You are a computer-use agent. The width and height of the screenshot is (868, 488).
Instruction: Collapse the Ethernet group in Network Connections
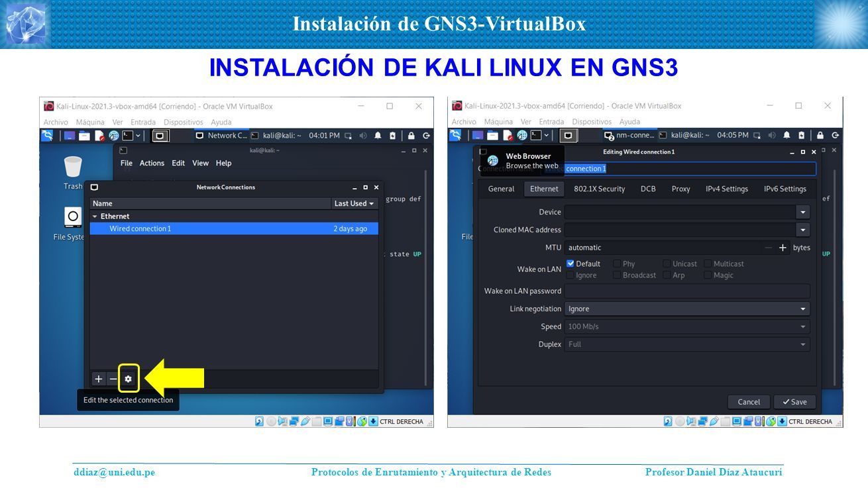coord(95,217)
